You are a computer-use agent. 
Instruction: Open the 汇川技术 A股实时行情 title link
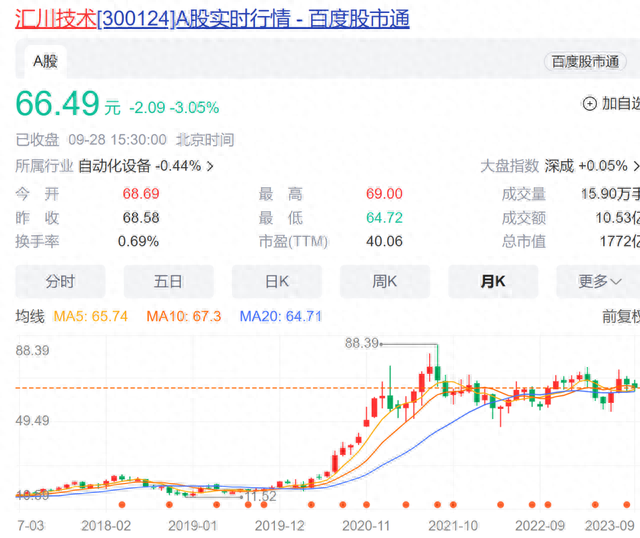coord(212,19)
